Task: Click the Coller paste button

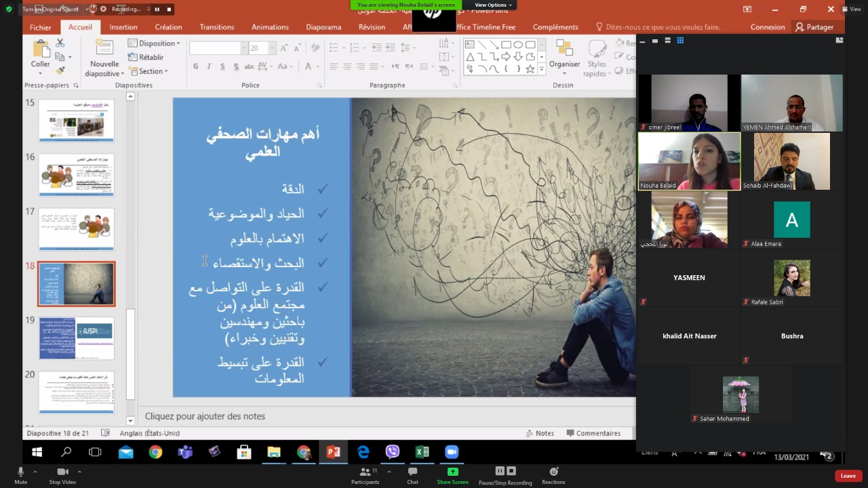Action: [40, 56]
